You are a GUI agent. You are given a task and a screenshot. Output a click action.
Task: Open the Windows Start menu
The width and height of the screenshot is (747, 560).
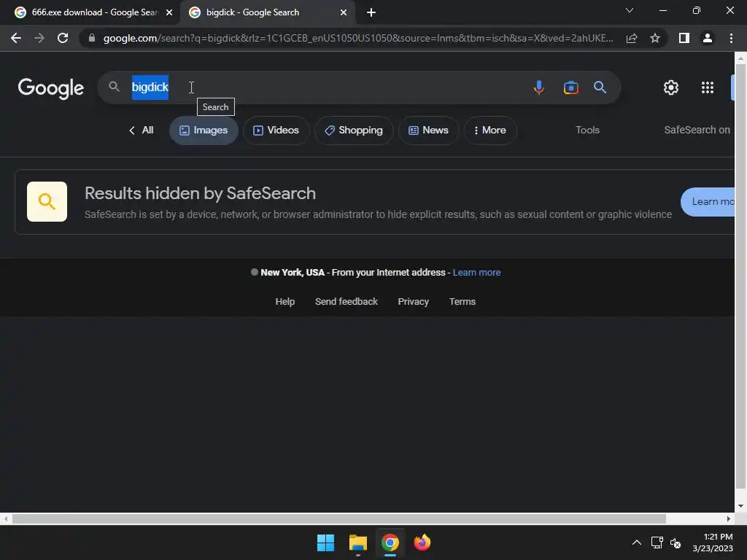click(x=326, y=542)
